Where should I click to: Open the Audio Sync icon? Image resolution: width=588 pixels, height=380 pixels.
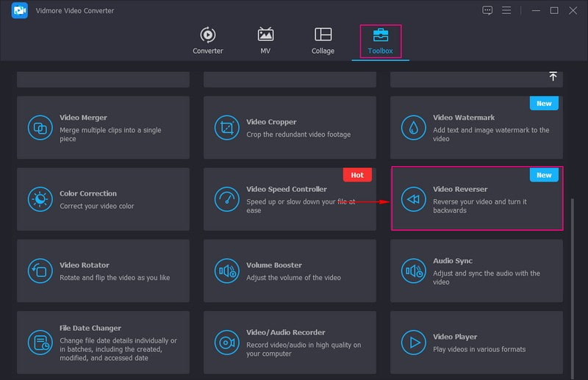click(x=414, y=270)
